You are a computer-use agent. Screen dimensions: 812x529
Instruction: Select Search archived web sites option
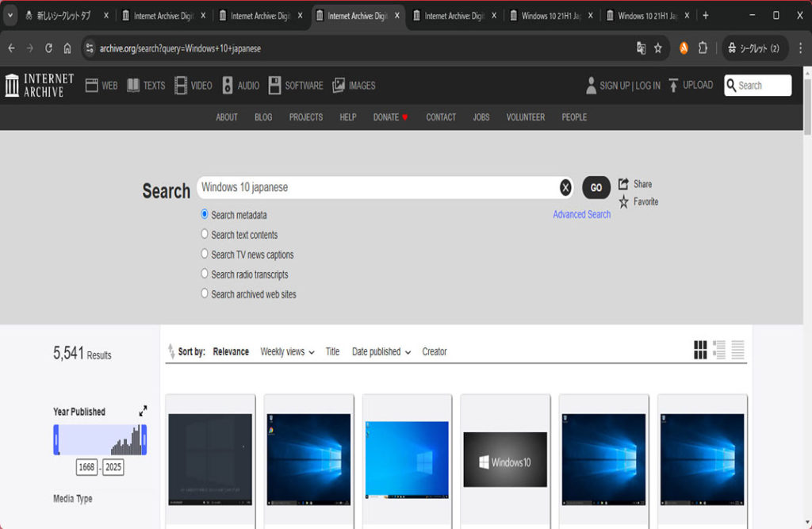coord(205,293)
